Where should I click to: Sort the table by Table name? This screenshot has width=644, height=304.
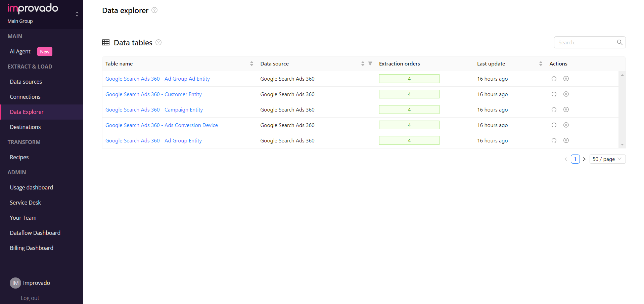pyautogui.click(x=251, y=64)
